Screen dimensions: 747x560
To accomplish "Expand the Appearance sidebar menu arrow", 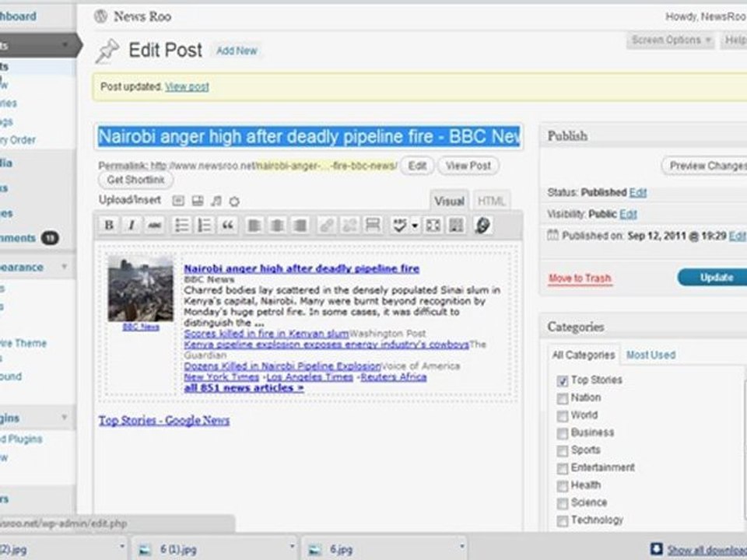I will [x=65, y=267].
